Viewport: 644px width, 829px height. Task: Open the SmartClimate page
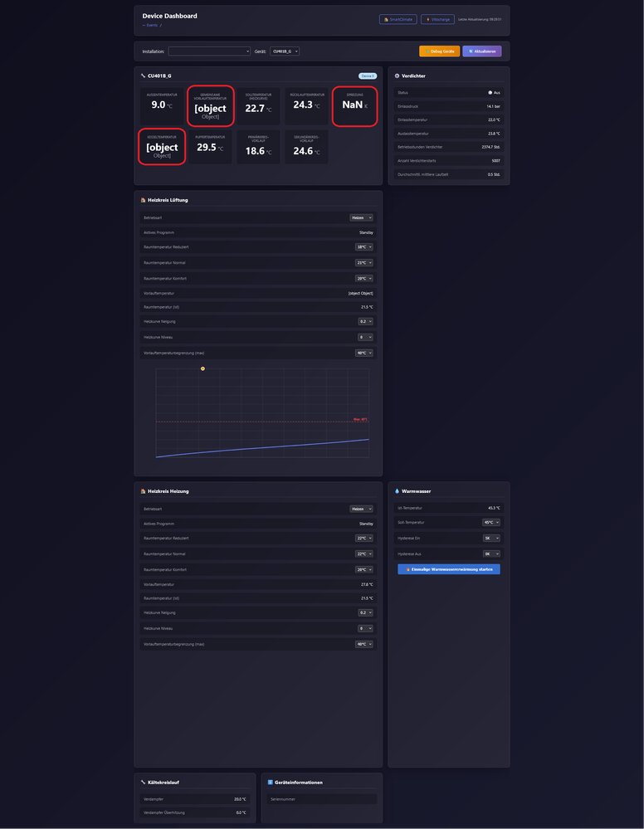pyautogui.click(x=398, y=19)
